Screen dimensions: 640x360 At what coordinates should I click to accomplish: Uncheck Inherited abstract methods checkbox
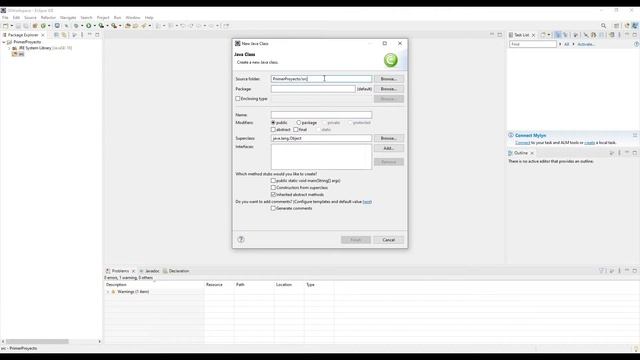[x=273, y=194]
